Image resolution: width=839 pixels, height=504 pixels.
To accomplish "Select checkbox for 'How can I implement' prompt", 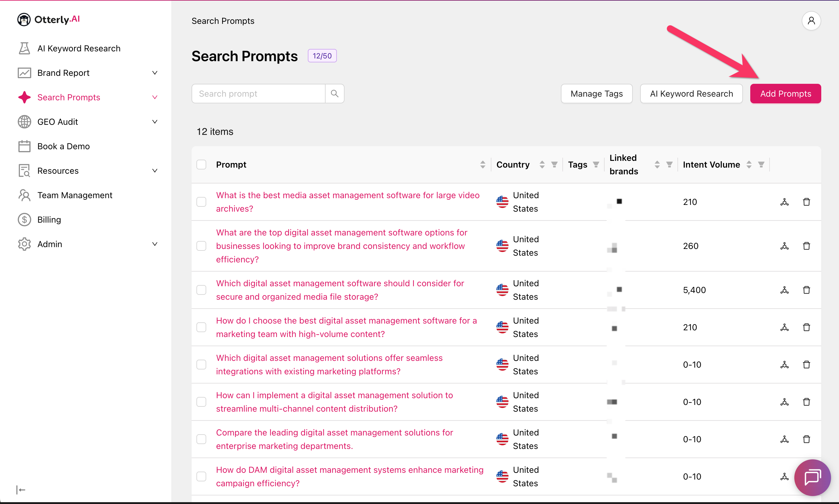I will pos(202,402).
